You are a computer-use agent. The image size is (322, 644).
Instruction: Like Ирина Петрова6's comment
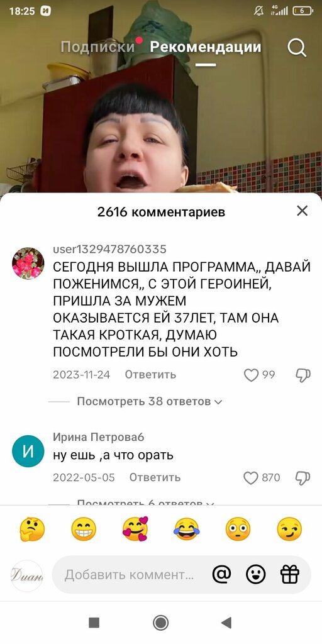point(250,478)
